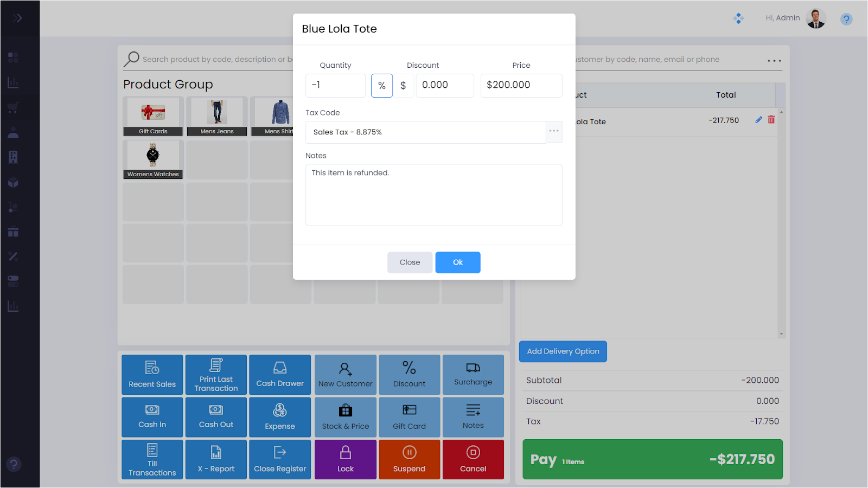868x488 pixels.
Task: Click inside the Notes text area
Action: pyautogui.click(x=433, y=195)
